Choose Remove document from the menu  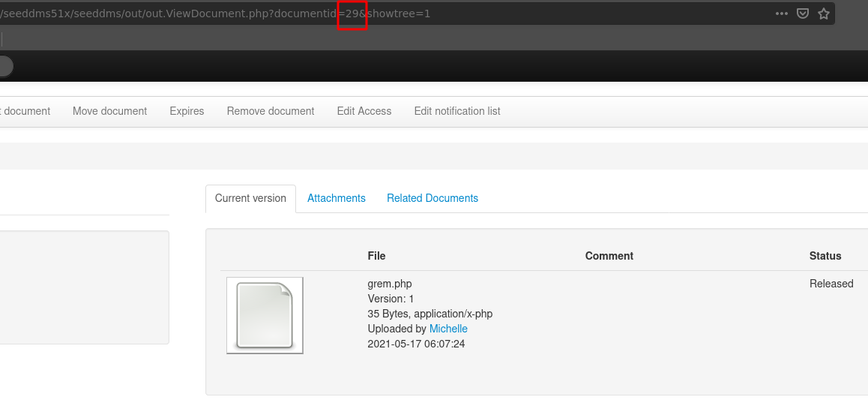pos(270,111)
